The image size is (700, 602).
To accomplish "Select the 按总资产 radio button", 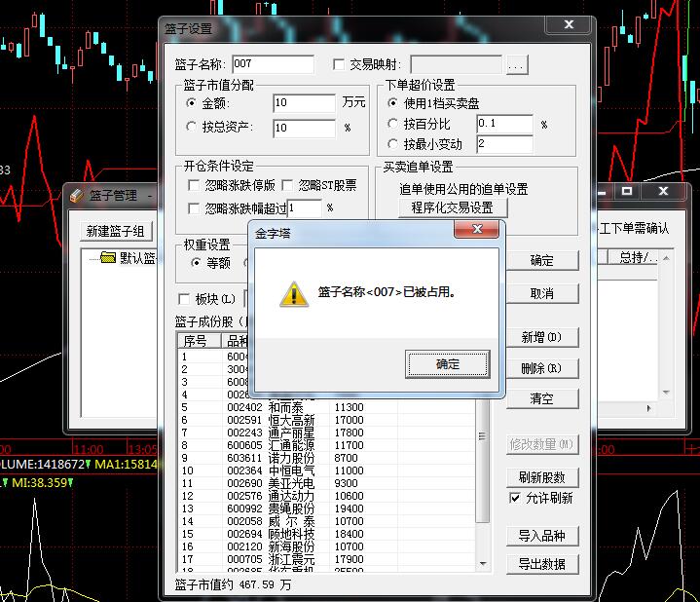I will coord(191,127).
